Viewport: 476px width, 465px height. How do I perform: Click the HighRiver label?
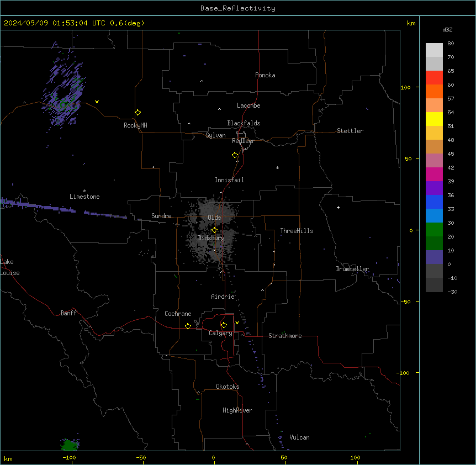237,410
